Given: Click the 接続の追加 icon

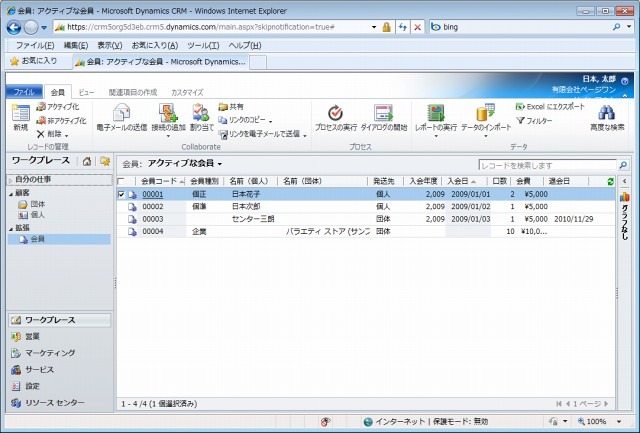Looking at the screenshot, I should [x=169, y=112].
